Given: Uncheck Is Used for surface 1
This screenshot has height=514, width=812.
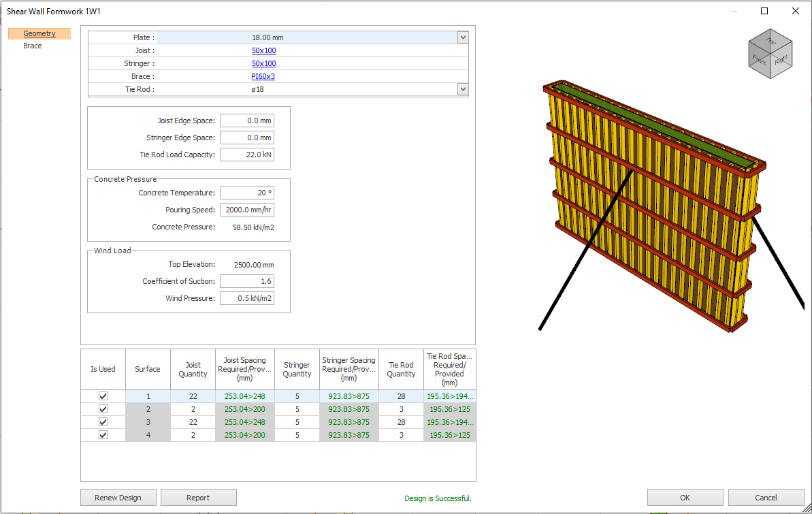Looking at the screenshot, I should pyautogui.click(x=103, y=396).
